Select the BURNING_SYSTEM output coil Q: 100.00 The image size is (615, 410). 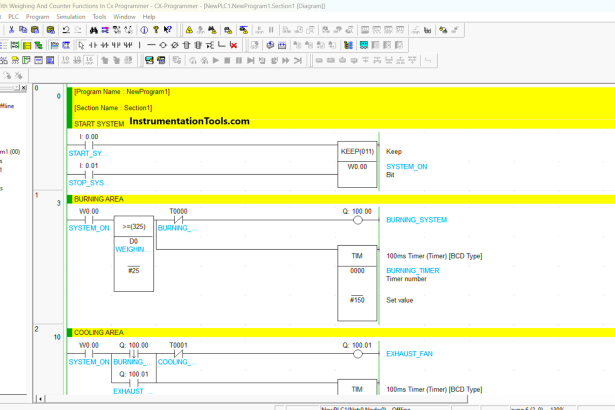pyautogui.click(x=357, y=219)
